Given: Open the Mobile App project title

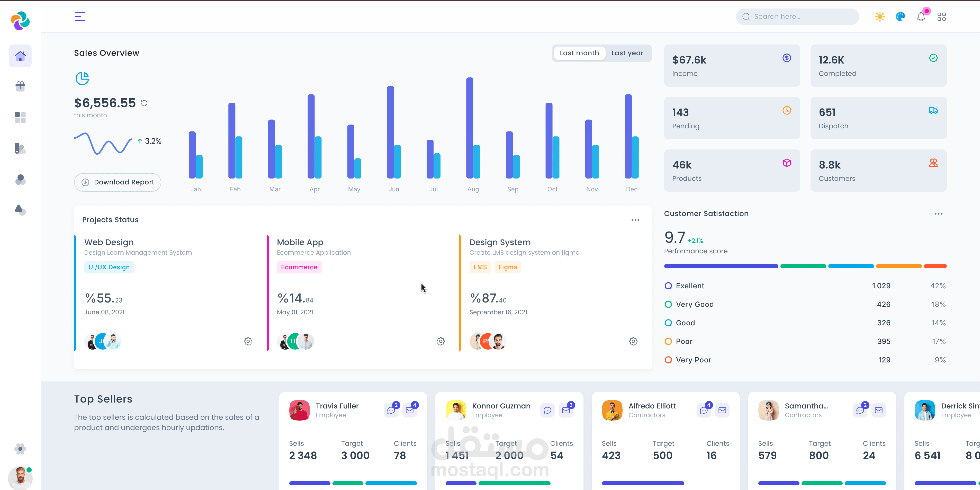Looking at the screenshot, I should (300, 242).
